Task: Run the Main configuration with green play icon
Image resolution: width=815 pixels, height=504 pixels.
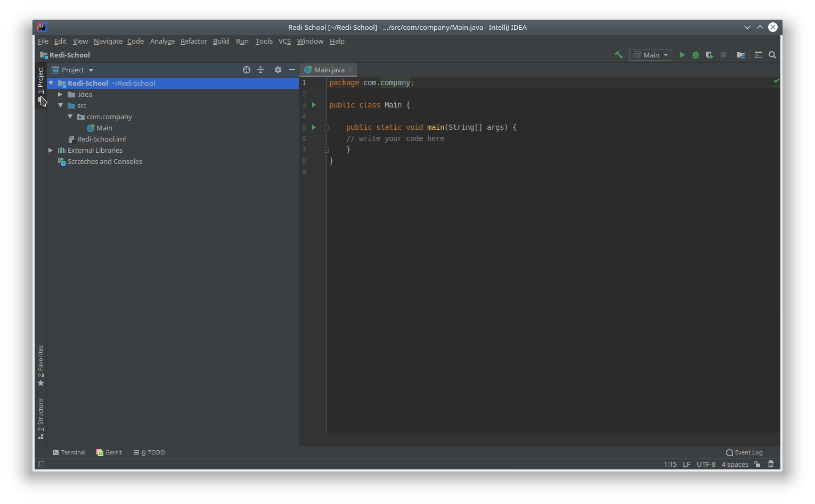Action: [682, 54]
